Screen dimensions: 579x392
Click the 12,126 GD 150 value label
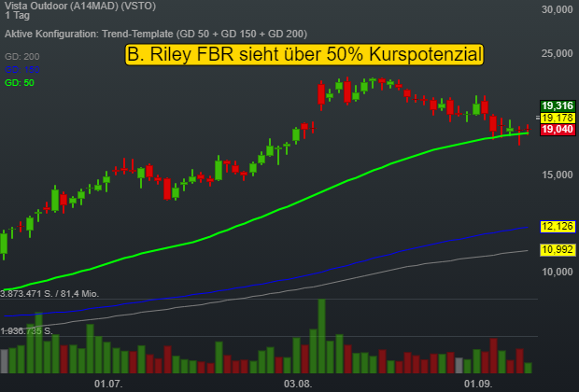coord(558,226)
